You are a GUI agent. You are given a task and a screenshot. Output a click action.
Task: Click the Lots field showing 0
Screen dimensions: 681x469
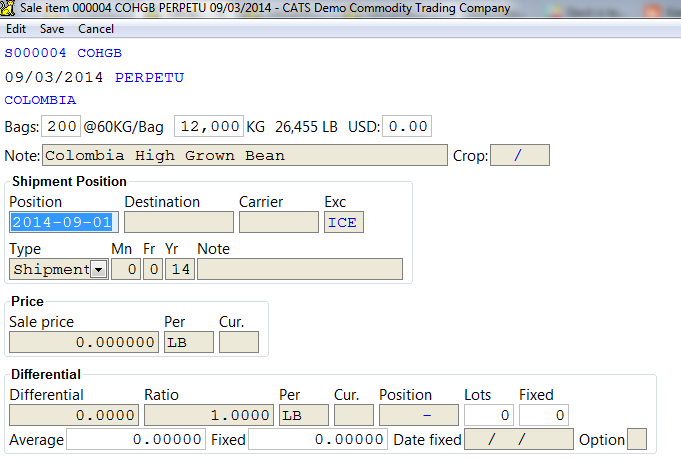pyautogui.click(x=489, y=415)
